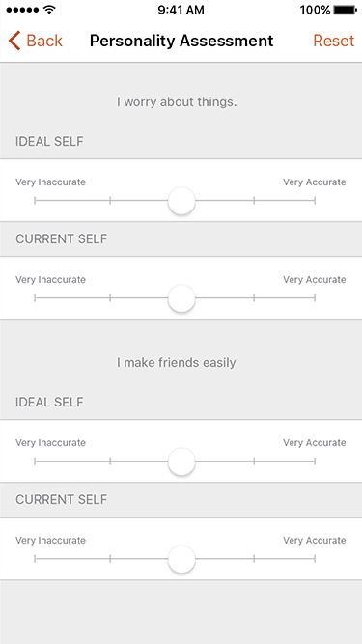Click the Wi-Fi signal icon

(49, 10)
